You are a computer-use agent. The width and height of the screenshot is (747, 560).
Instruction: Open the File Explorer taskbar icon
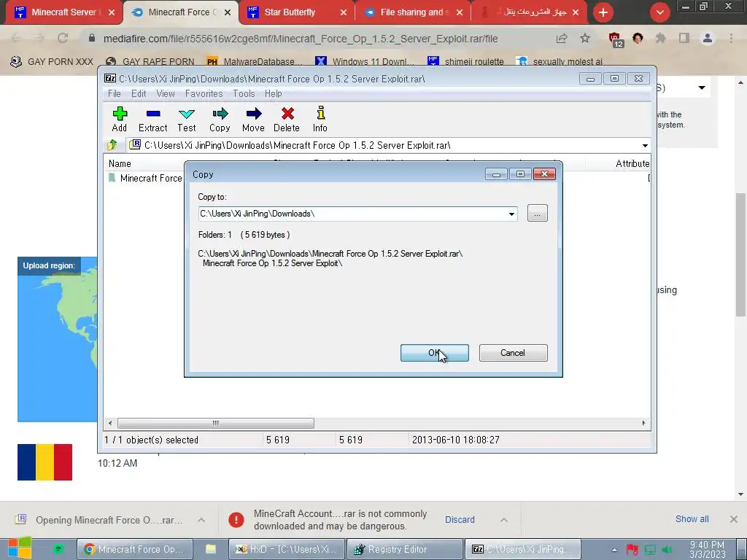coord(211,549)
